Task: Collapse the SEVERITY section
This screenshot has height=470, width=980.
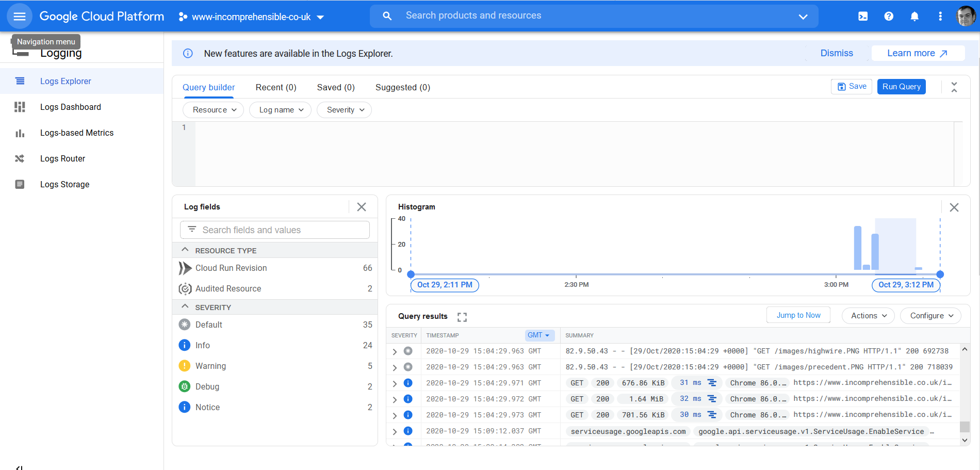Action: point(185,306)
